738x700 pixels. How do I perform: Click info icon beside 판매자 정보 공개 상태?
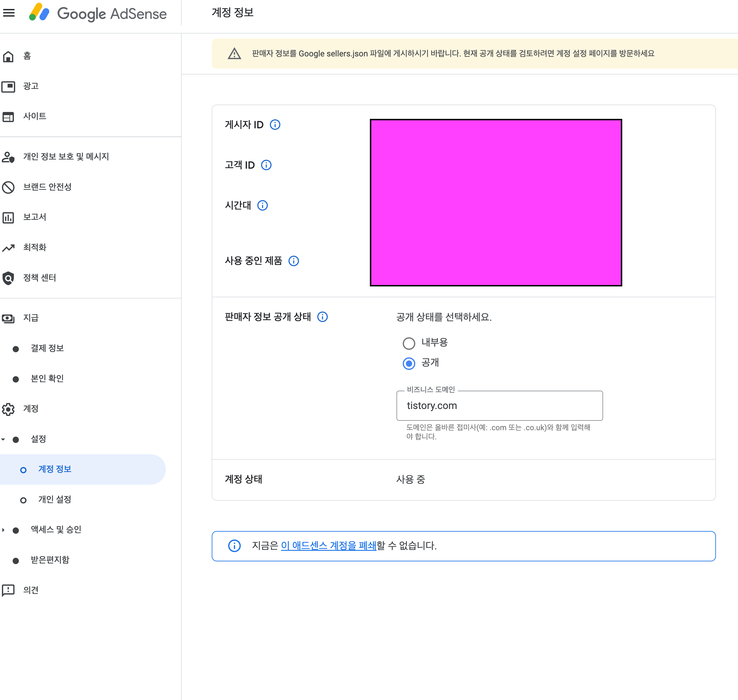(x=323, y=317)
